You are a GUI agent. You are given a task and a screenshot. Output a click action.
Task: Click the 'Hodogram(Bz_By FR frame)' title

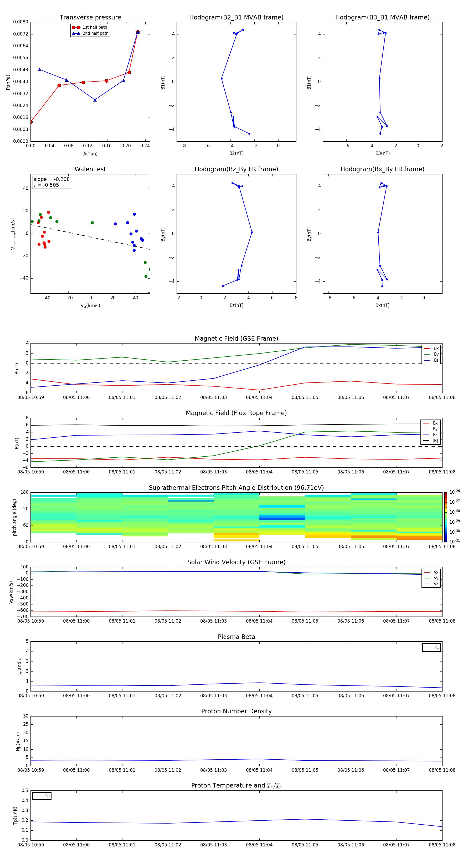(x=236, y=169)
